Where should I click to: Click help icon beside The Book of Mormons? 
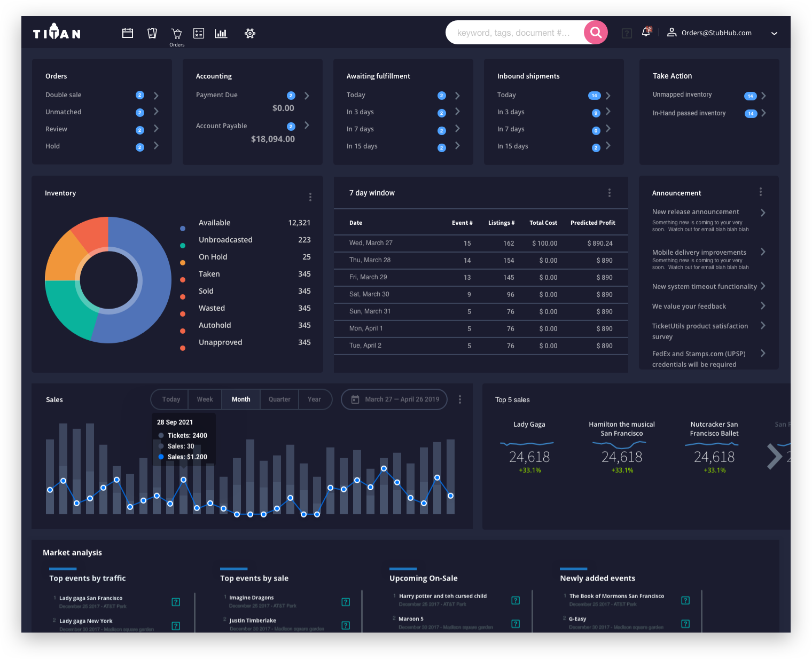tap(685, 600)
